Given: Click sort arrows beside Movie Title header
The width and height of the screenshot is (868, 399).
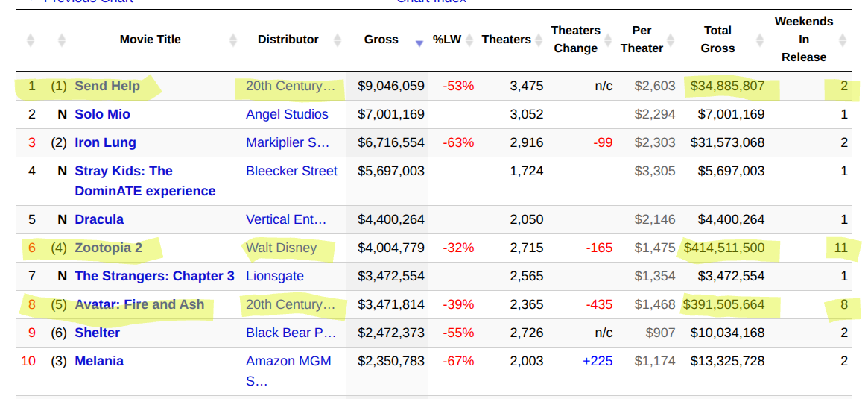Looking at the screenshot, I should click(x=233, y=40).
